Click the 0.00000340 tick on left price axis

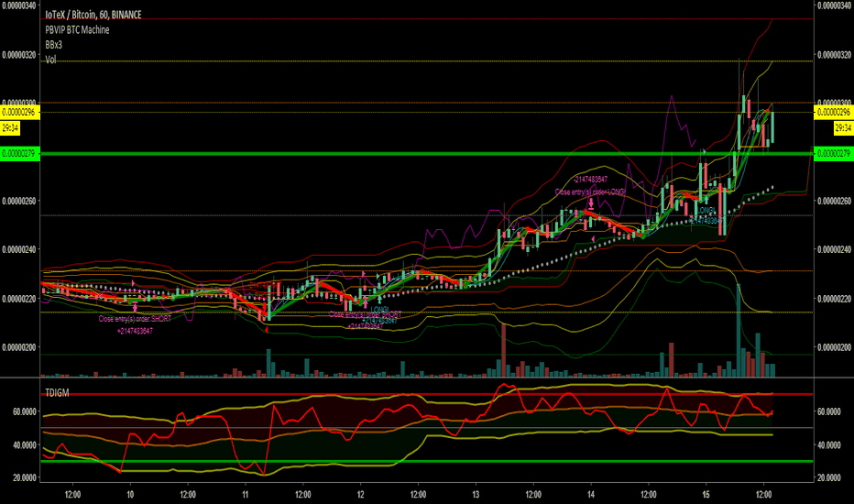(19, 5)
